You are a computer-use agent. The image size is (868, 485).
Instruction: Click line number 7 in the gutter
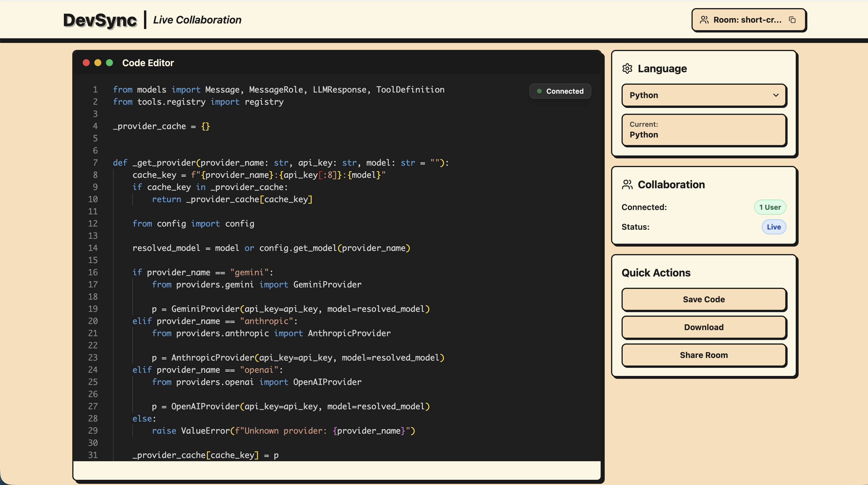pos(95,163)
